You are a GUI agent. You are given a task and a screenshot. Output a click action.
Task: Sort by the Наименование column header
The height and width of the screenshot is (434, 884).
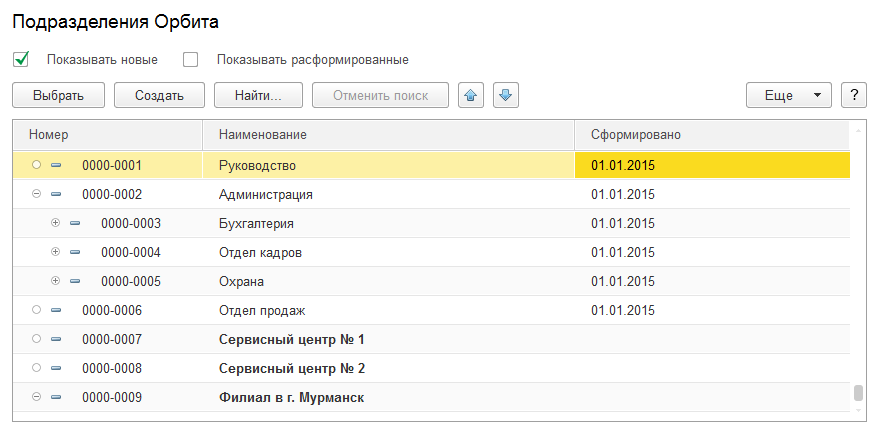(x=263, y=134)
